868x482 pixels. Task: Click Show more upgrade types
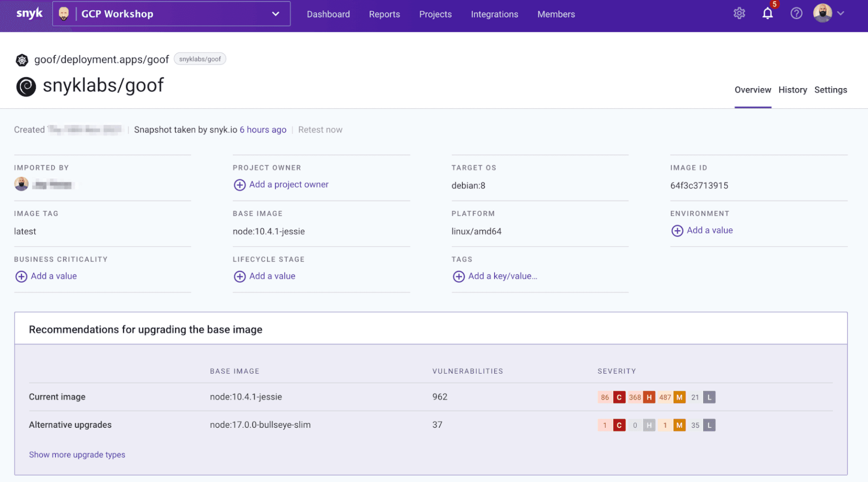click(x=77, y=454)
